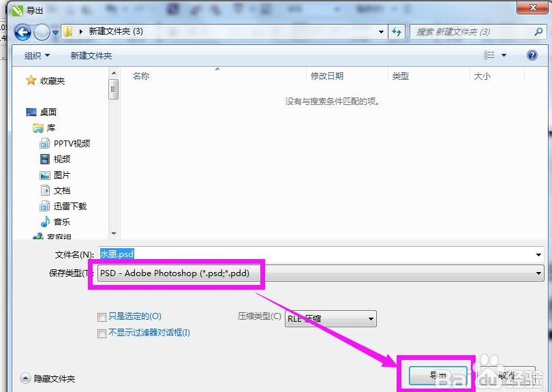This screenshot has height=392, width=552.
Task: Toggle the 只是选定的(O) checkbox
Action: pyautogui.click(x=102, y=317)
